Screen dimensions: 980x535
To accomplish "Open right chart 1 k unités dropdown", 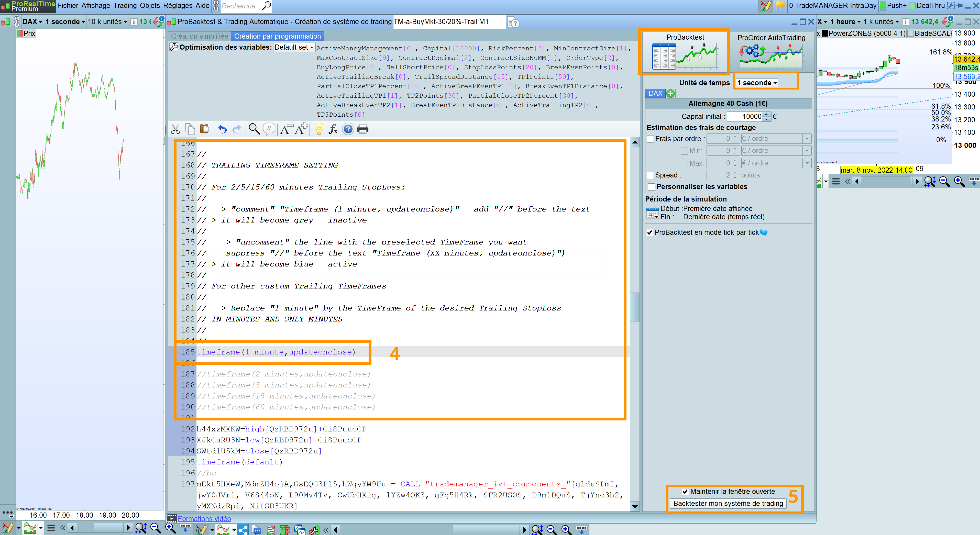I will (881, 22).
